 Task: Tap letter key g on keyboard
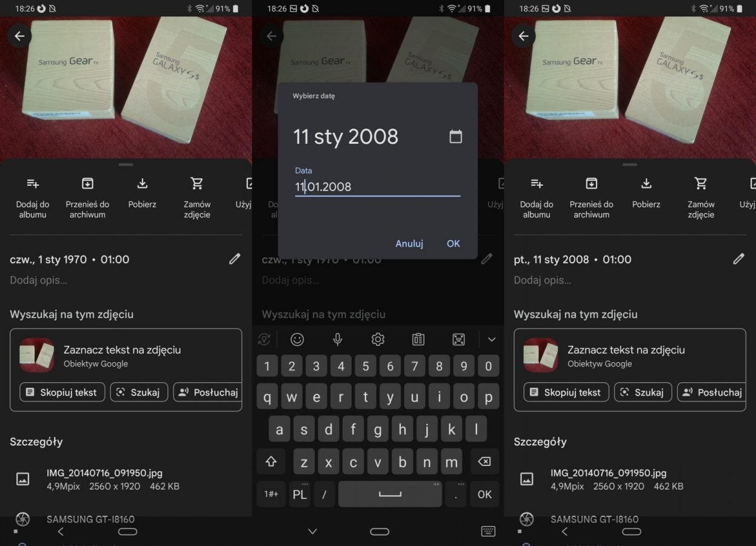click(x=378, y=430)
